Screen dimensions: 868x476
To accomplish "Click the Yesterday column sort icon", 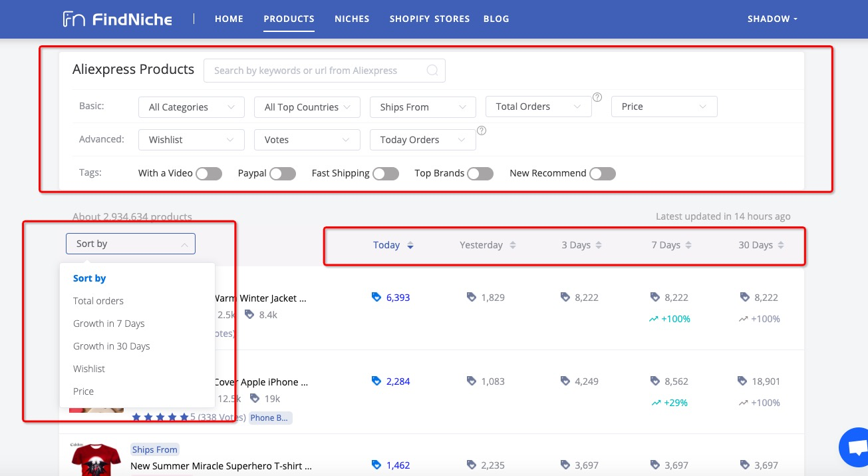I will pos(512,245).
